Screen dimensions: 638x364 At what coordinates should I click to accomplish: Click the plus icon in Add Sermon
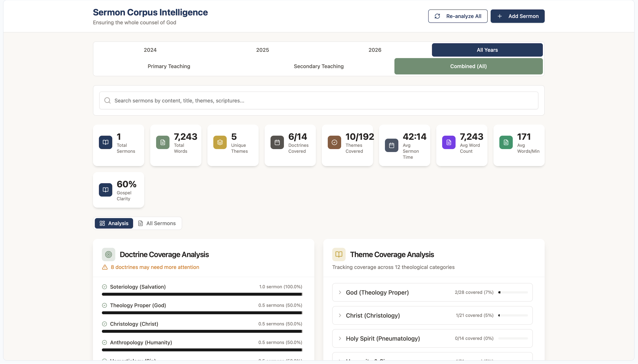[499, 16]
